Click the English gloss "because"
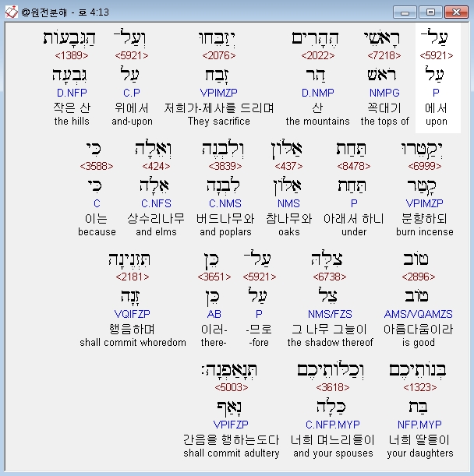This screenshot has height=476, width=474. (x=97, y=232)
